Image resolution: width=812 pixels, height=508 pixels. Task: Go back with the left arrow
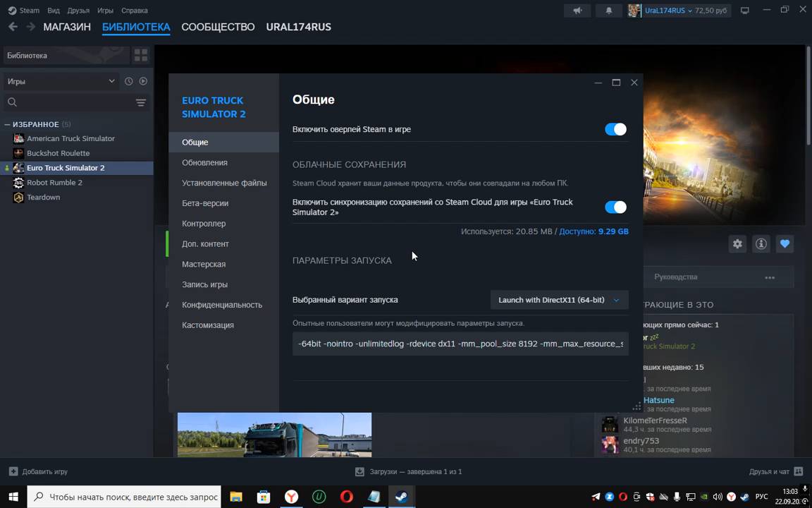(13, 26)
